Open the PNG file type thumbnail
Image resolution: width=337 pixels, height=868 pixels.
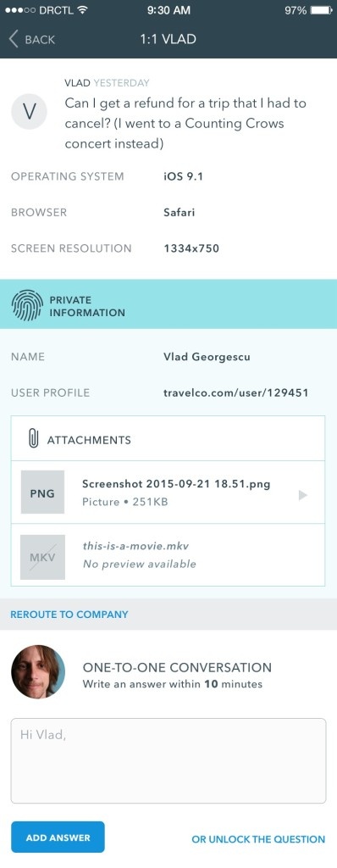42,492
